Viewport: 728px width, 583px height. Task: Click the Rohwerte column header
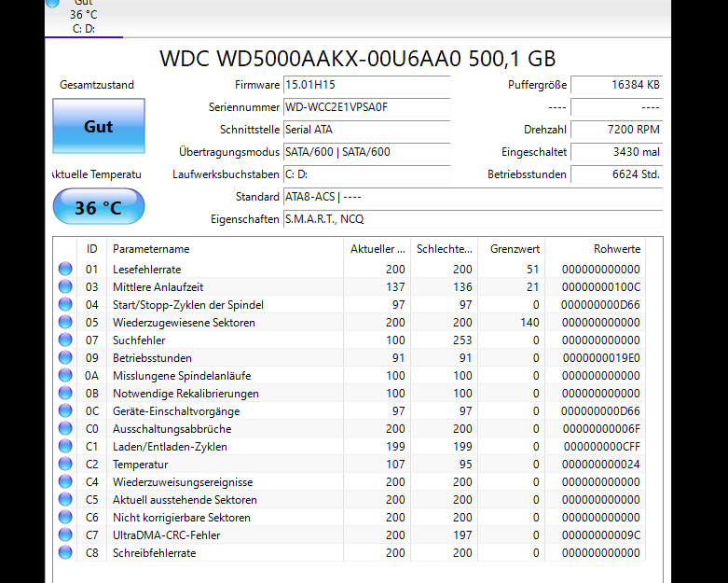pos(596,249)
